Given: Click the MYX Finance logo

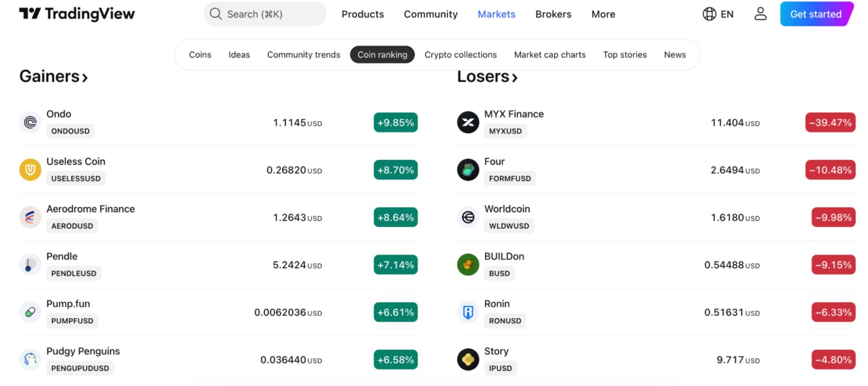Looking at the screenshot, I should click(468, 122).
